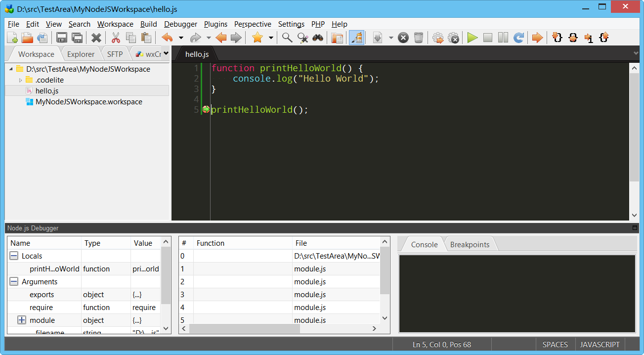Toggle the breakpoint marker on line 5
The width and height of the screenshot is (644, 355).
click(206, 110)
